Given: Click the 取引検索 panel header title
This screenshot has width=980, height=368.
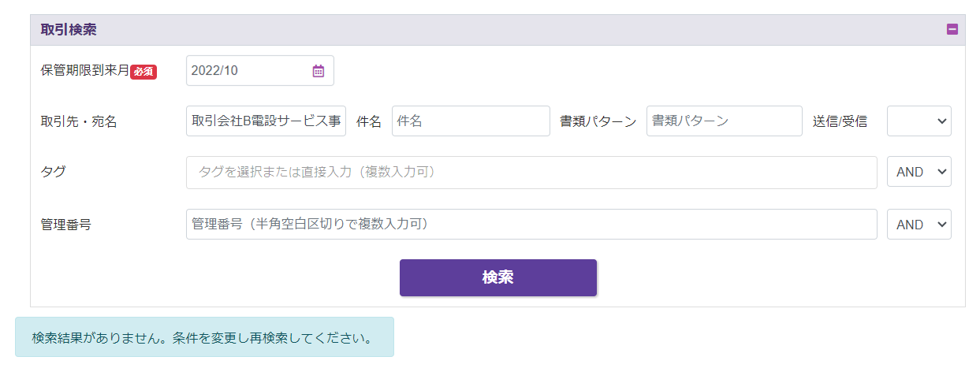Looking at the screenshot, I should [x=69, y=30].
